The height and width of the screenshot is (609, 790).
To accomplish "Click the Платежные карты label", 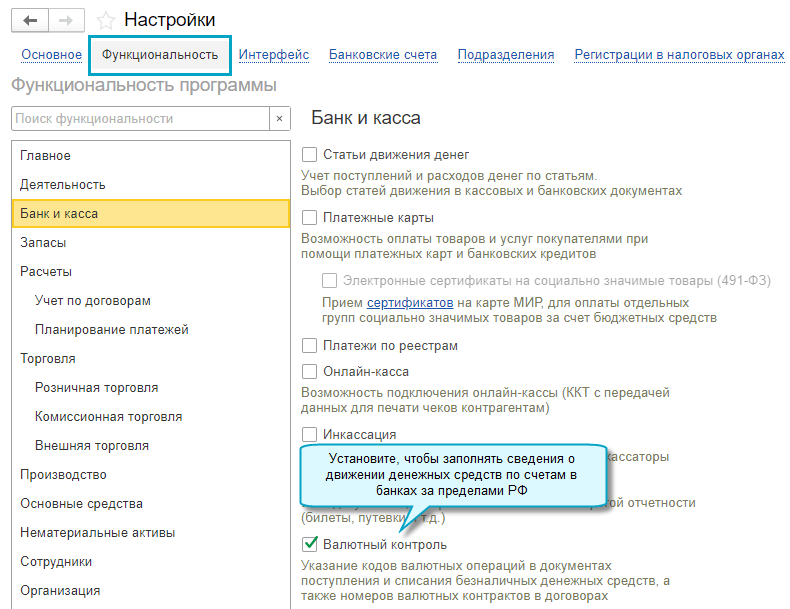I will point(378,218).
